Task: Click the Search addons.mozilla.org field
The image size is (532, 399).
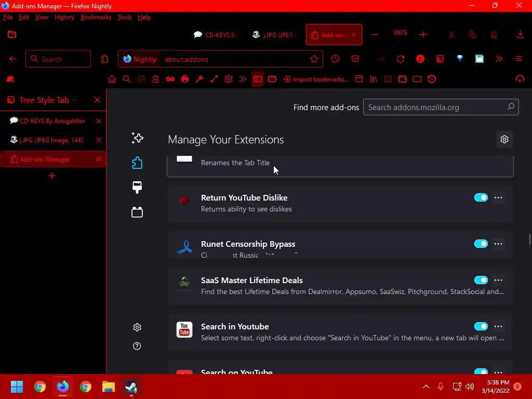Action: 441,107
